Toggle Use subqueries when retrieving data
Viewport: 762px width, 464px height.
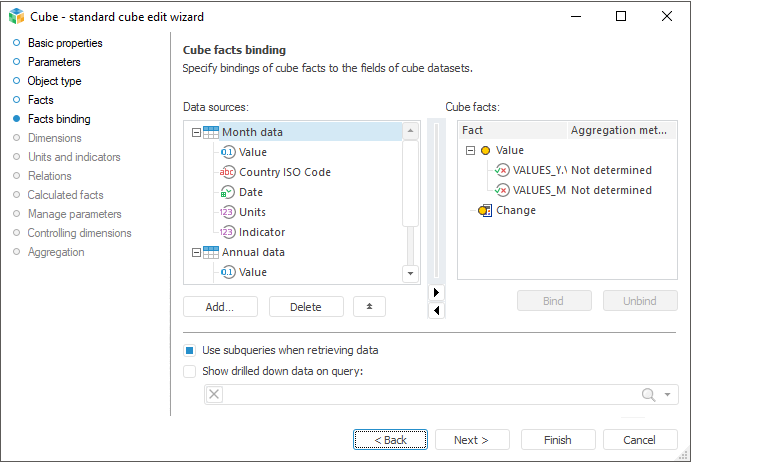click(190, 351)
